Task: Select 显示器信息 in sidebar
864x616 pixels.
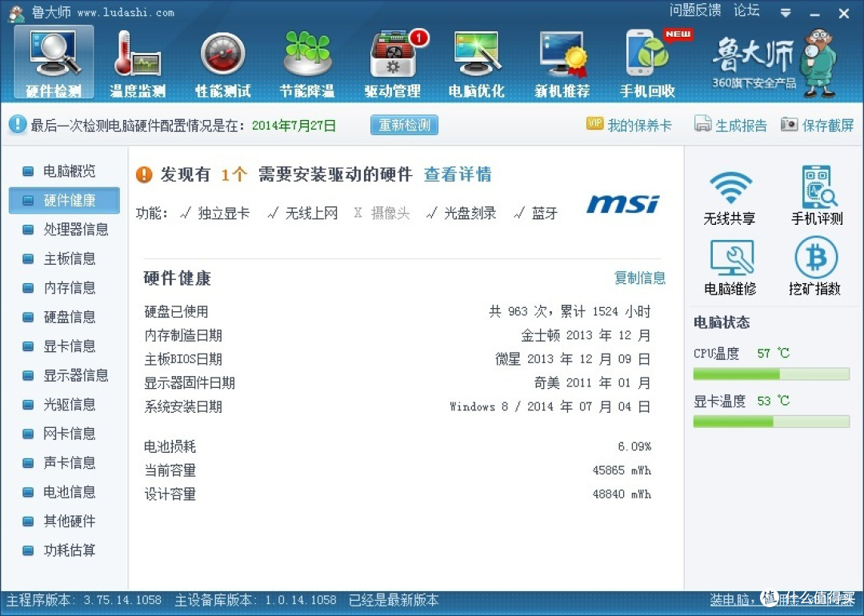Action: point(64,376)
